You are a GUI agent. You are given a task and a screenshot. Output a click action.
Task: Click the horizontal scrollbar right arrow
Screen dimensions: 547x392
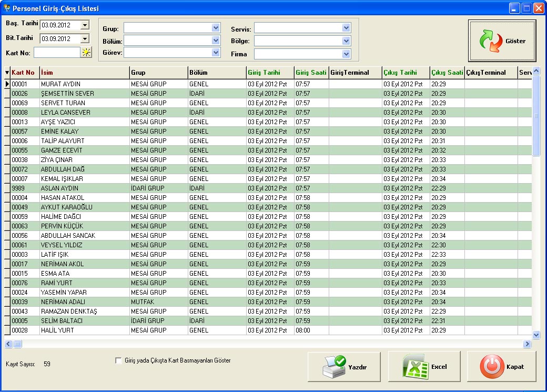click(527, 344)
